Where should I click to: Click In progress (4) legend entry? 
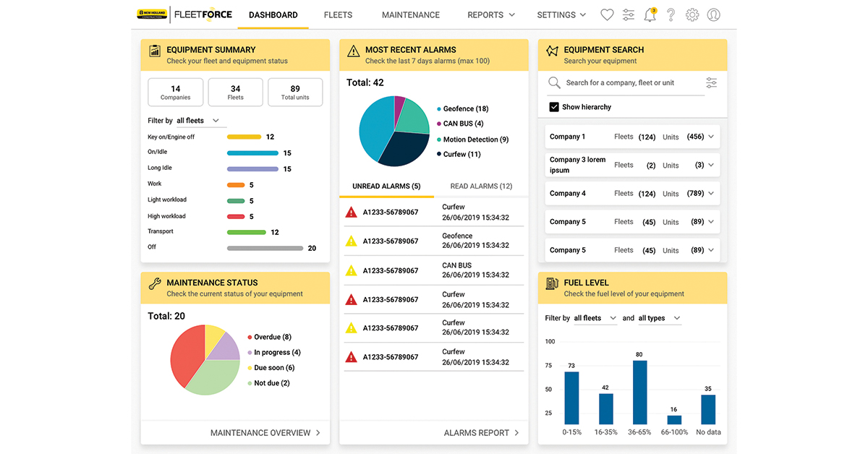[x=273, y=353]
